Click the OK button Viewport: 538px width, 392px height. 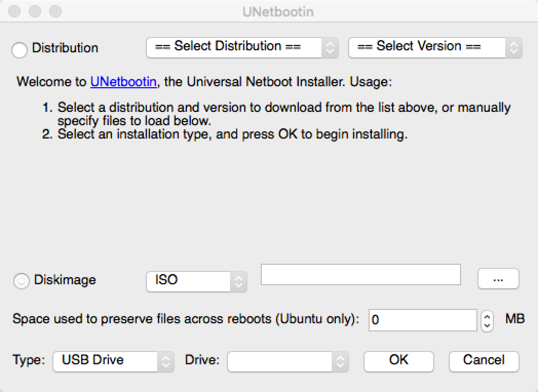(399, 361)
